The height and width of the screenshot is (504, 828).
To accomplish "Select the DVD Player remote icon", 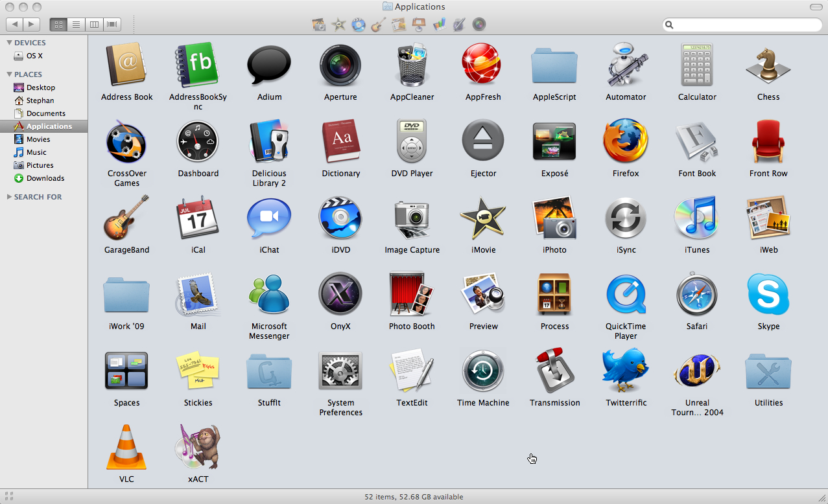I will pyautogui.click(x=412, y=141).
